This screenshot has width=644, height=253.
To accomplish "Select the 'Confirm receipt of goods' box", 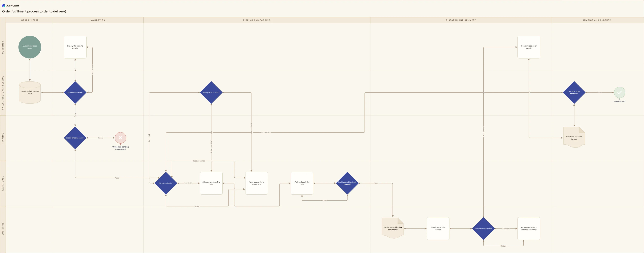I will (529, 47).
